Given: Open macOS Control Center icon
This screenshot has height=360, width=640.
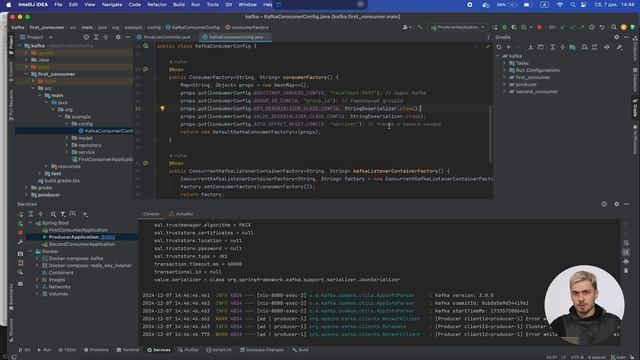Looking at the screenshot, I should click(x=584, y=4).
